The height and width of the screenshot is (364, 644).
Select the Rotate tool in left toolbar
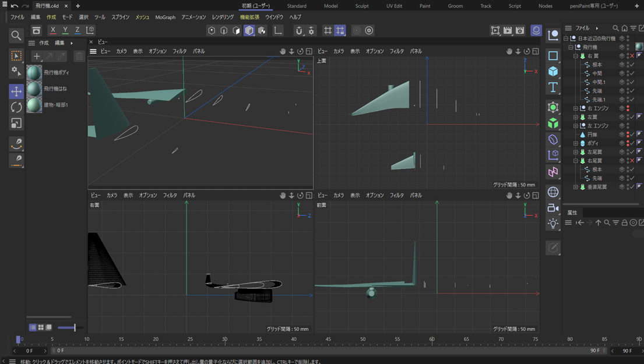pos(16,107)
